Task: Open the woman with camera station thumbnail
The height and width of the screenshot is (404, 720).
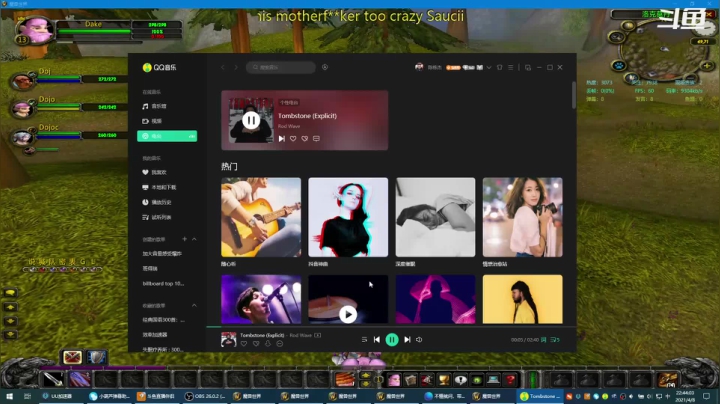Action: click(523, 217)
